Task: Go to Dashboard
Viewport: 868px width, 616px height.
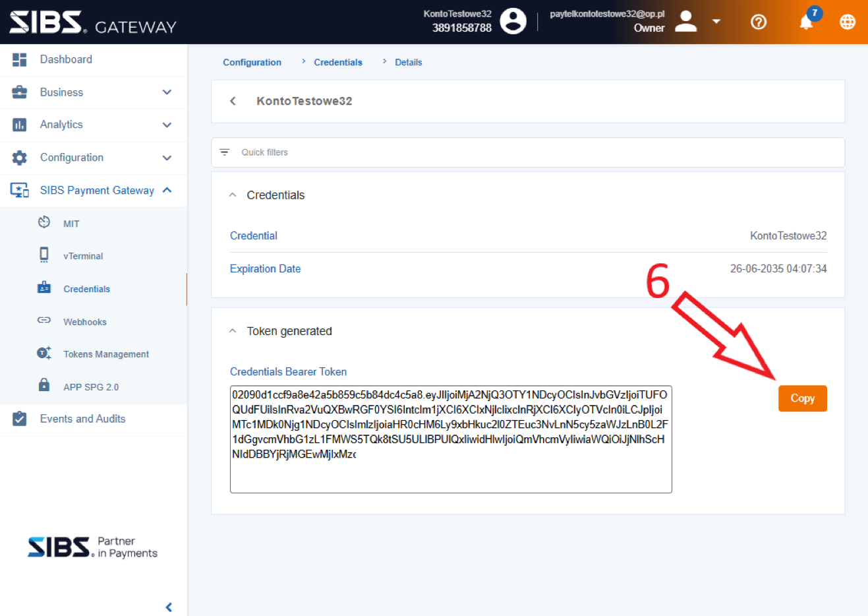Action: tap(66, 59)
